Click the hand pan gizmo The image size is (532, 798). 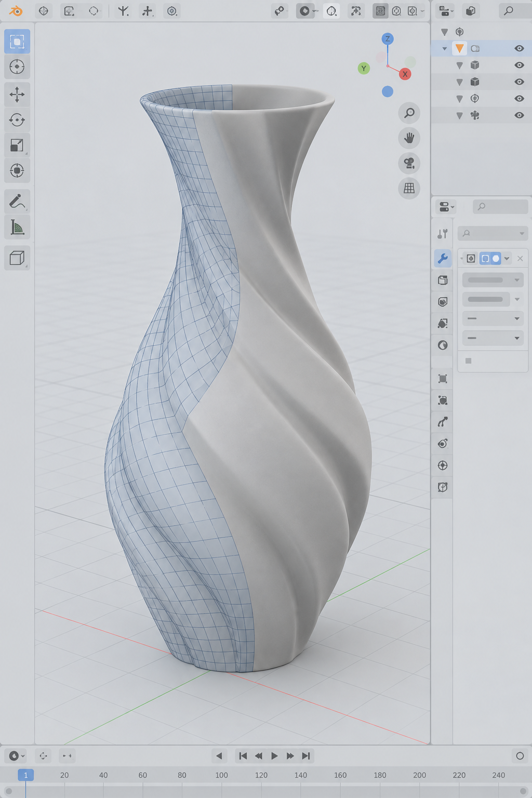click(409, 138)
